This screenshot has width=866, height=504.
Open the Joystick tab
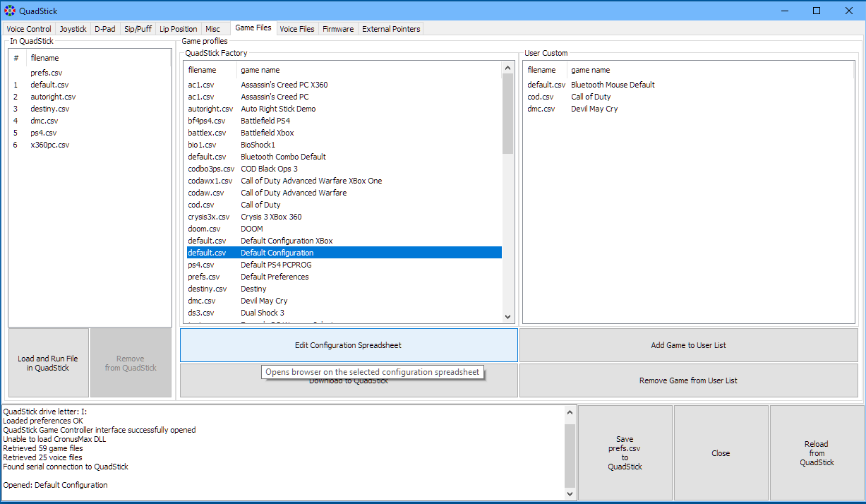pyautogui.click(x=73, y=29)
